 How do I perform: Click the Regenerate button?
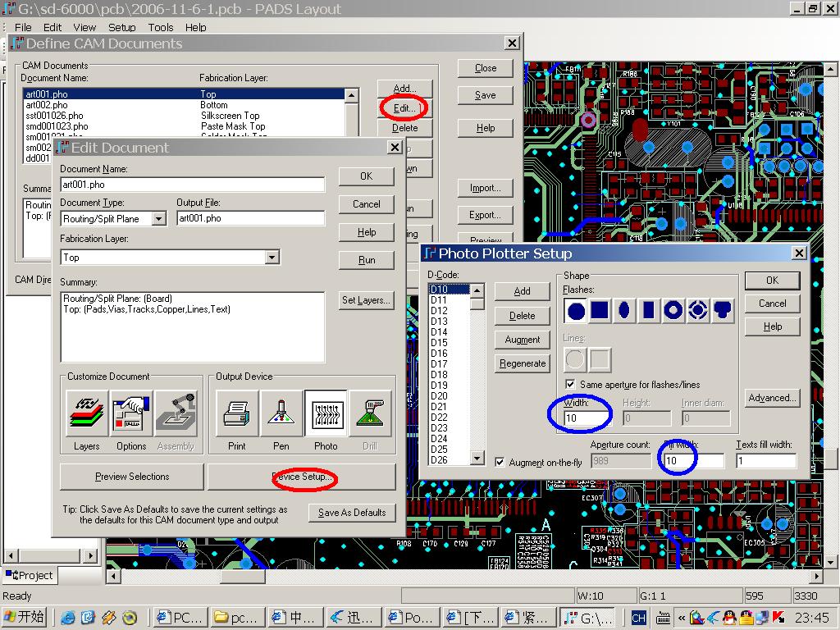pos(523,363)
